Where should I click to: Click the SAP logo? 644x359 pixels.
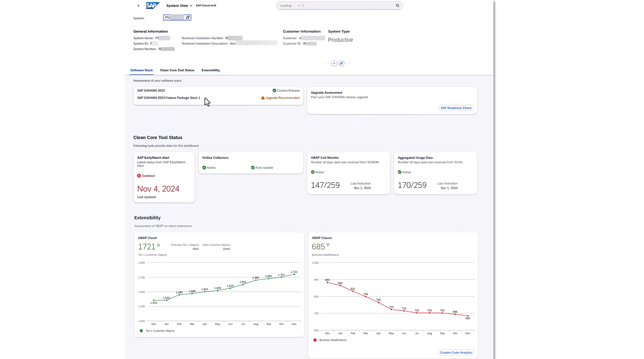153,6
